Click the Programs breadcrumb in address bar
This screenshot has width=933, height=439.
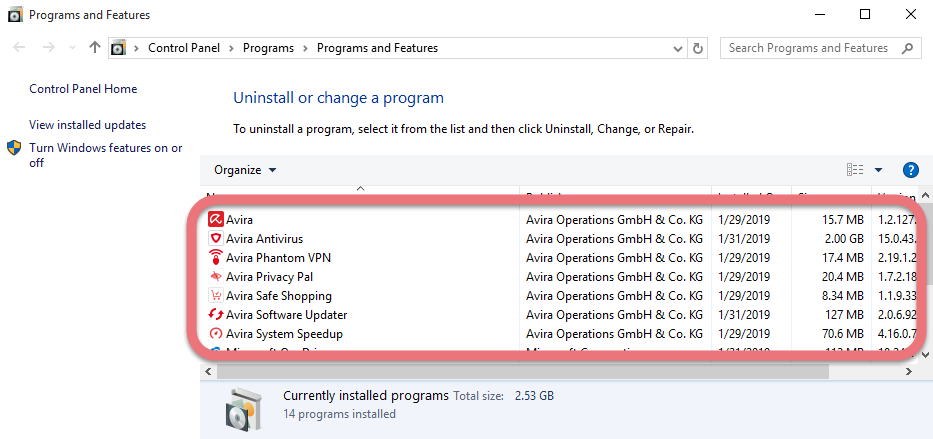pyautogui.click(x=268, y=48)
